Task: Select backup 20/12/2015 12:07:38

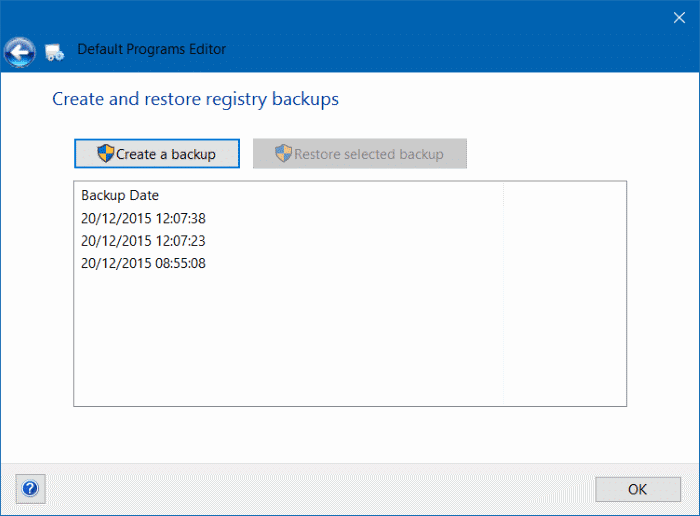Action: point(143,218)
